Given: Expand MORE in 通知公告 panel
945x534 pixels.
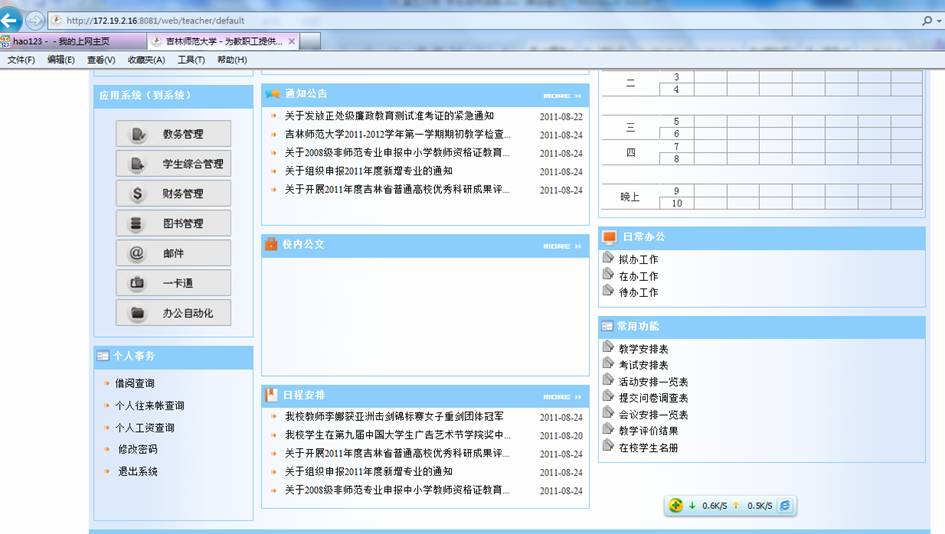Looking at the screenshot, I should pos(562,96).
